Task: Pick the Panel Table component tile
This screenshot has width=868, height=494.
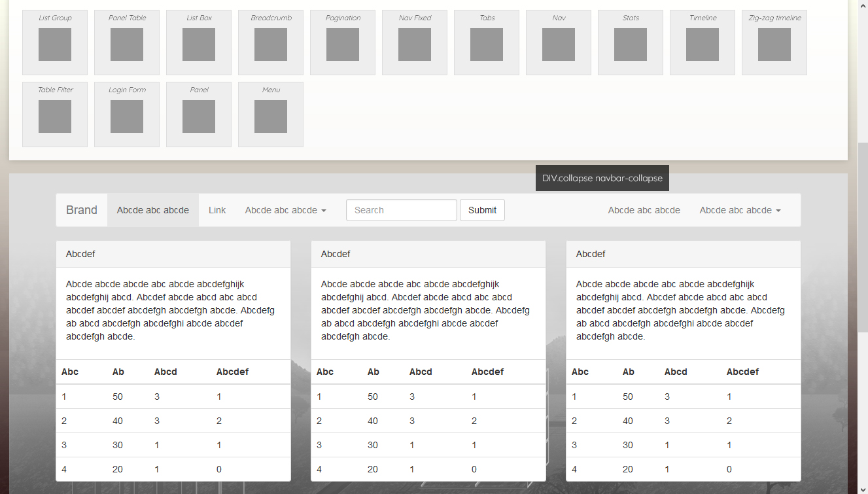Action: point(127,44)
